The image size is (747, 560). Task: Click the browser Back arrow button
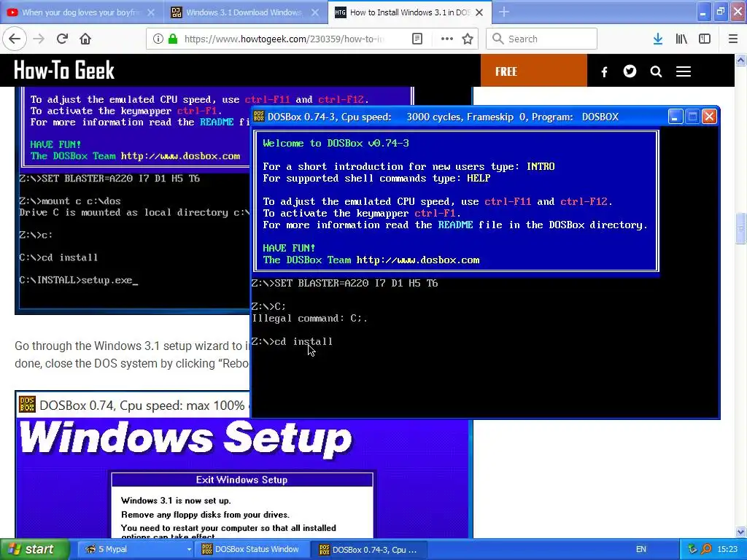[x=15, y=39]
